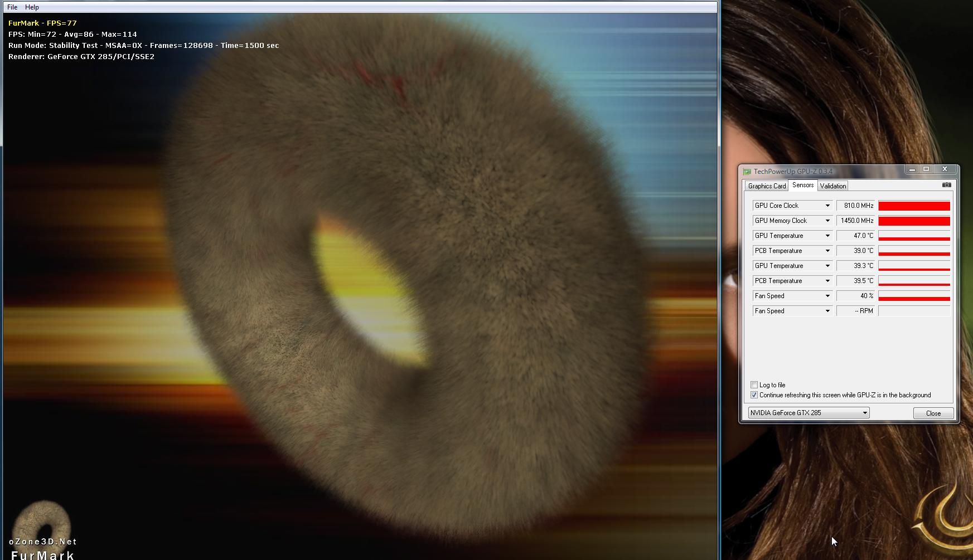Click the 1450.0 MHz memory clock value

coord(856,221)
